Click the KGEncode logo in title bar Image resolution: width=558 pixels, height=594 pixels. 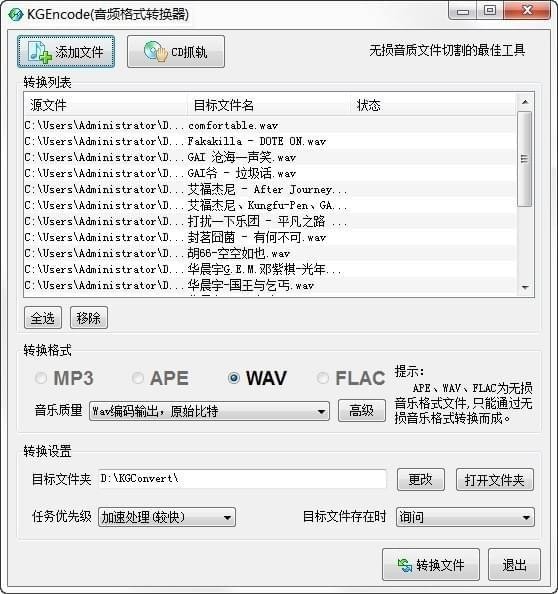[16, 15]
